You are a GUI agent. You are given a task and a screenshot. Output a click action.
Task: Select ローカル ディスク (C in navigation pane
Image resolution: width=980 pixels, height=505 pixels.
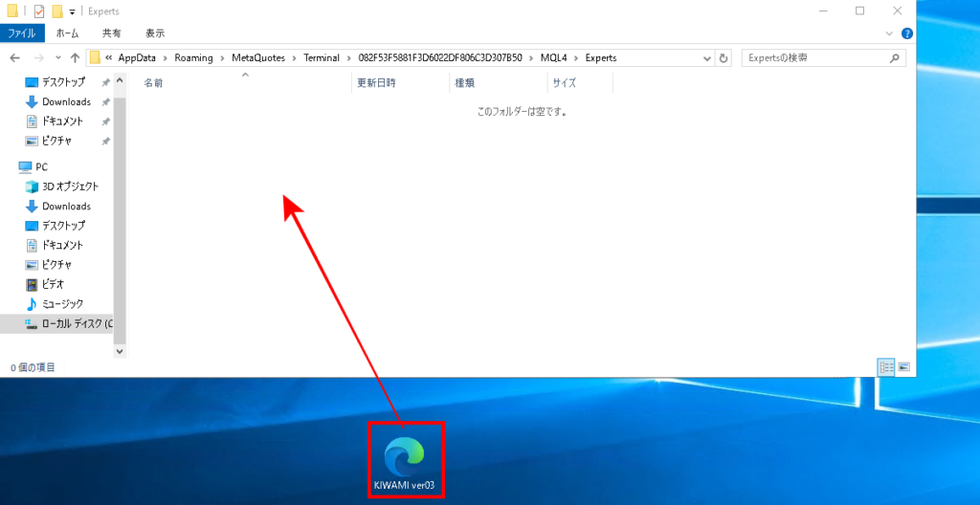pyautogui.click(x=56, y=323)
